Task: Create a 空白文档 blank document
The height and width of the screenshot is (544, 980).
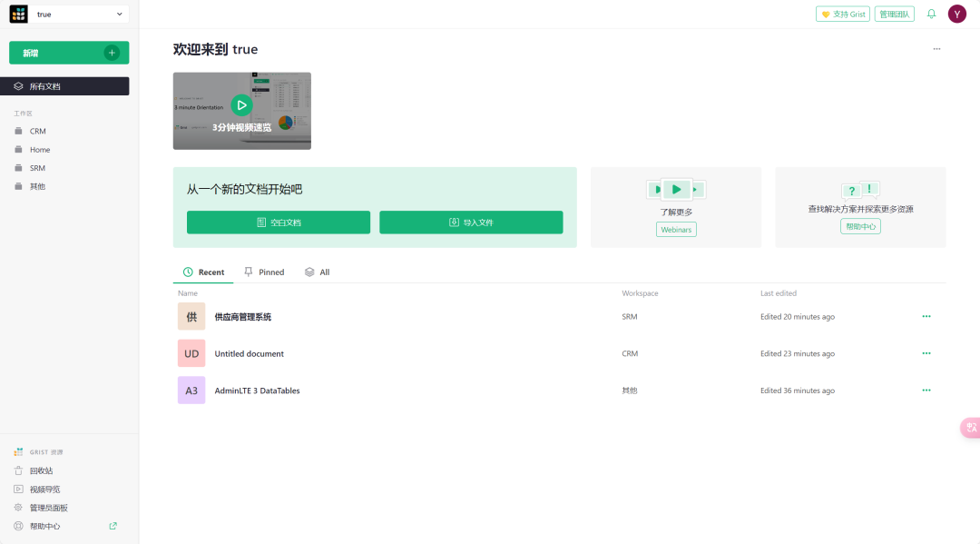Action: pos(279,223)
